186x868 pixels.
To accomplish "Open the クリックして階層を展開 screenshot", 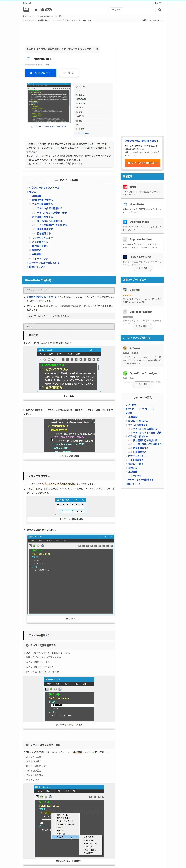I will tap(70, 435).
